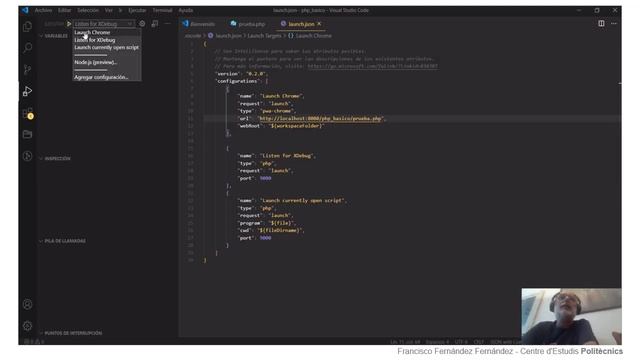Split the editor to the right
The width and height of the screenshot is (640, 360).
pyautogui.click(x=601, y=24)
